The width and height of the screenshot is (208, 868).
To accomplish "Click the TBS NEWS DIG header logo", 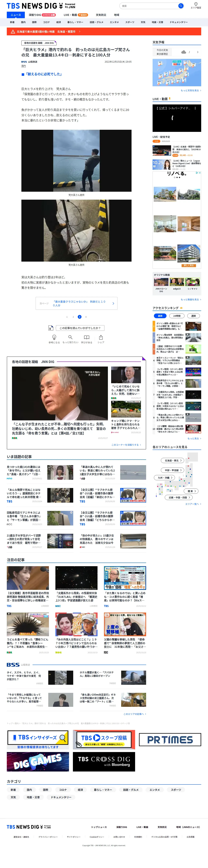I will [x=41, y=6].
